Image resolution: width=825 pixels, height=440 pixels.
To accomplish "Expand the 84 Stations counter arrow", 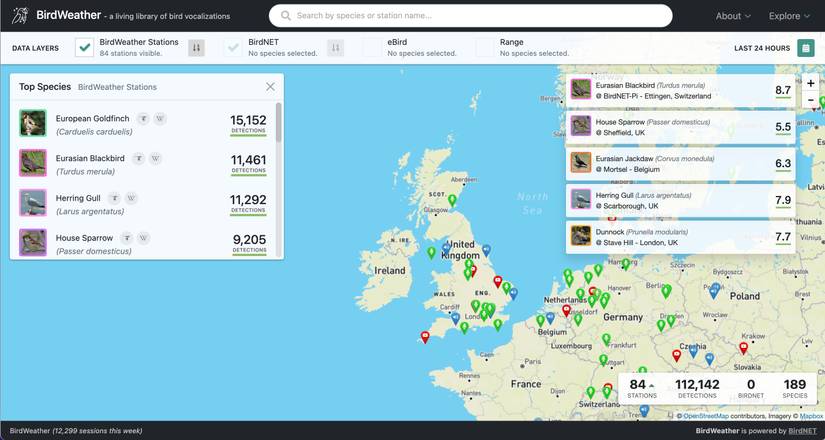I will (652, 385).
